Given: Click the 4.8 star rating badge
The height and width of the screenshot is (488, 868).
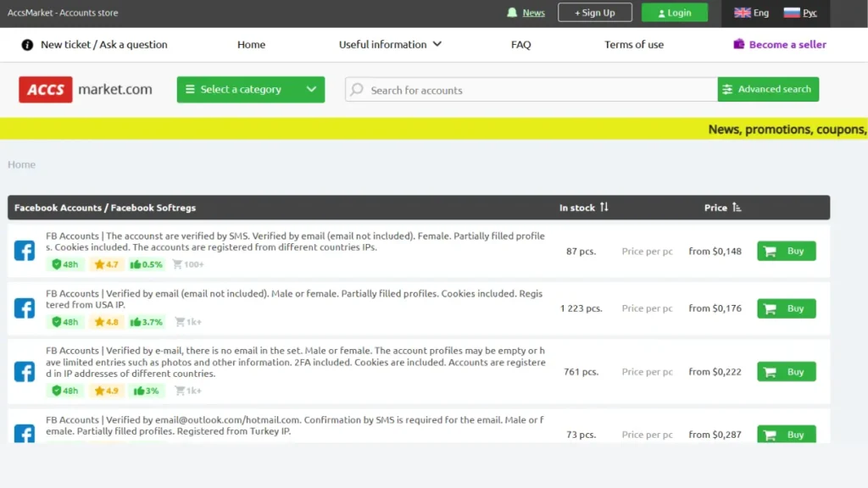Looking at the screenshot, I should (x=107, y=322).
